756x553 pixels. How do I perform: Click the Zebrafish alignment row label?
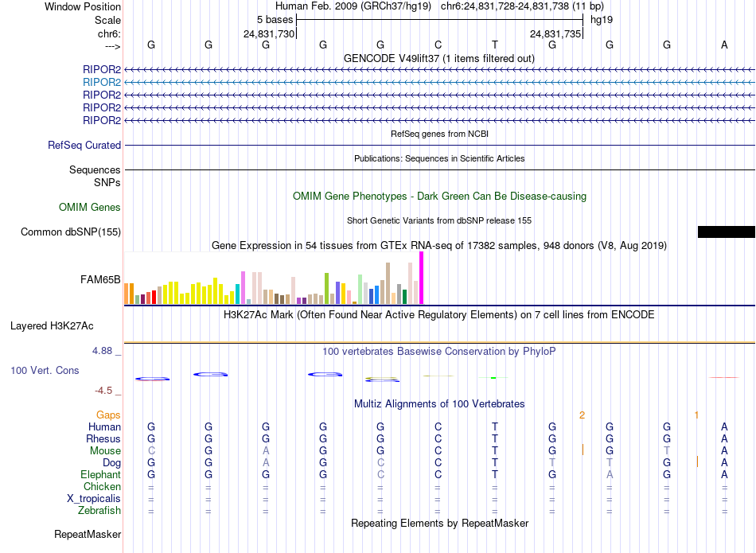tap(99, 510)
